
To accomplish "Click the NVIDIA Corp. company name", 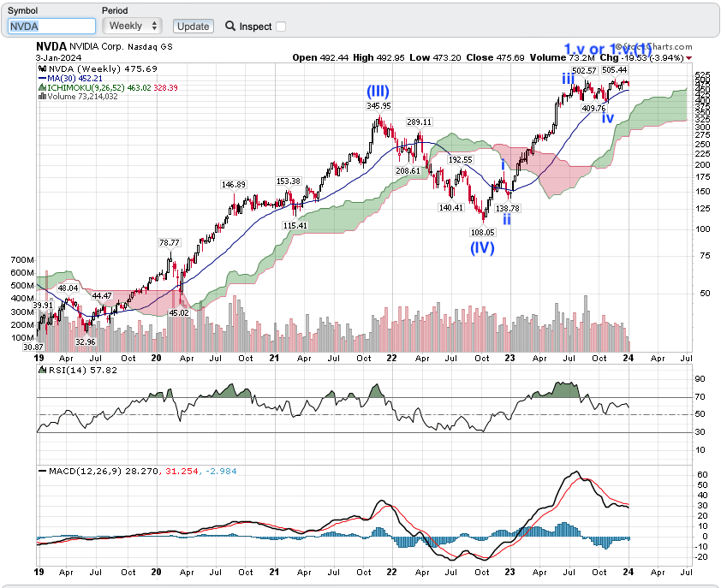I will pyautogui.click(x=97, y=47).
